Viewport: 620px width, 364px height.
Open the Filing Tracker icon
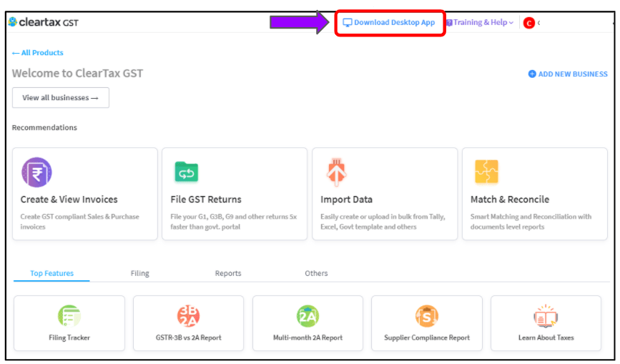pos(69,316)
